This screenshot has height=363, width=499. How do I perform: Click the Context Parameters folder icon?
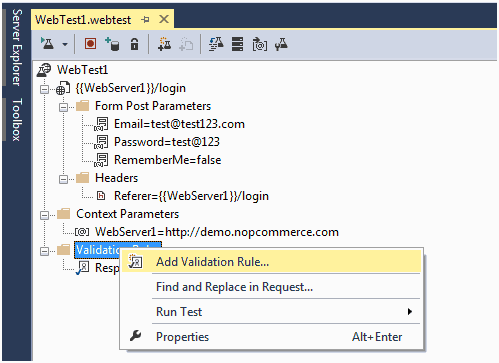63,214
